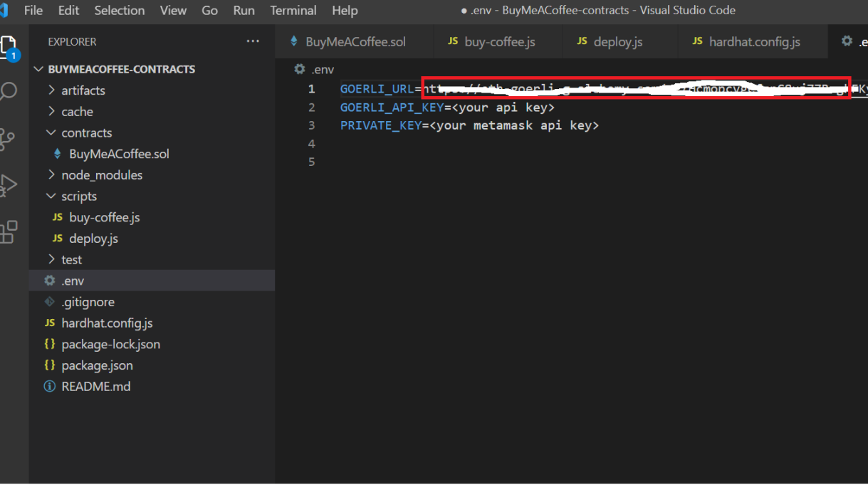
Task: Open the Explorer activity bar icon
Action: pyautogui.click(x=9, y=47)
